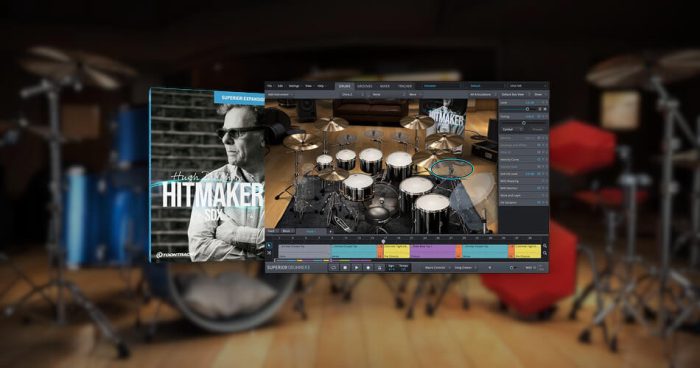Switch to the Tracker tab
700x368 pixels.
click(405, 86)
